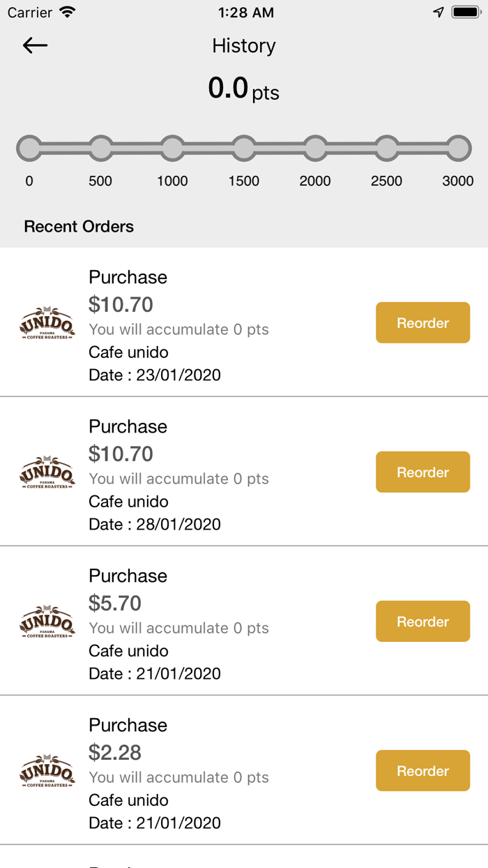The image size is (488, 868).
Task: Select the 1500 points milestone marker
Action: 244,149
